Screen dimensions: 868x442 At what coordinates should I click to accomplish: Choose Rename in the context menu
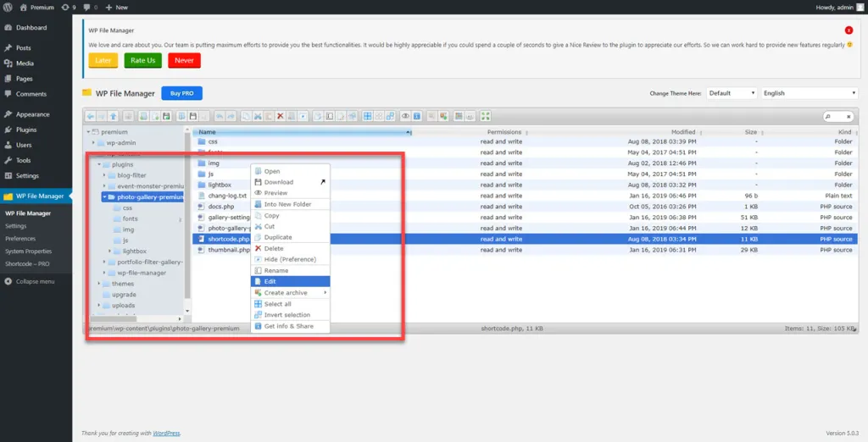[290, 270]
